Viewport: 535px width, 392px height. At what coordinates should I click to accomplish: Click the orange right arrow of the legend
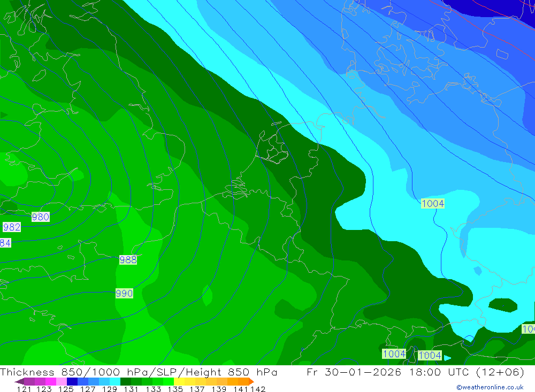[x=251, y=381]
